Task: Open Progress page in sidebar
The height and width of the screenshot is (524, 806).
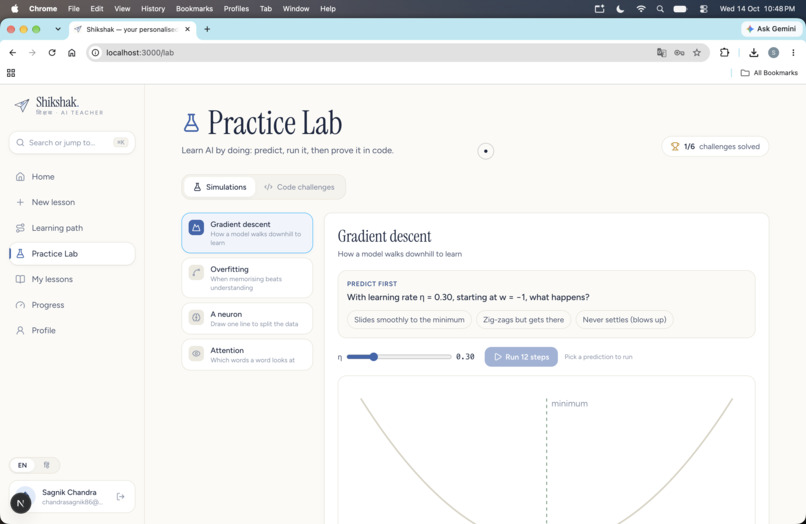Action: (72, 305)
